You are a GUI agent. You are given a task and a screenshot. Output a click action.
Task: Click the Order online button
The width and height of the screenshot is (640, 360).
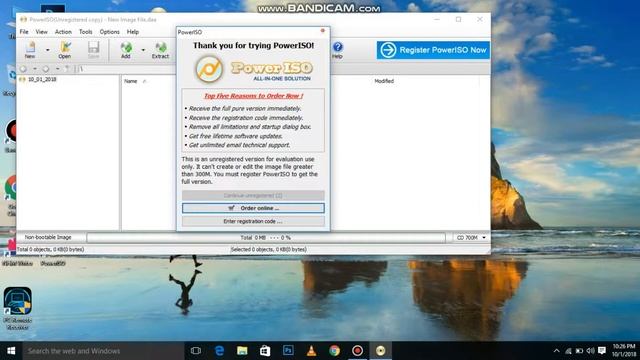pyautogui.click(x=253, y=208)
